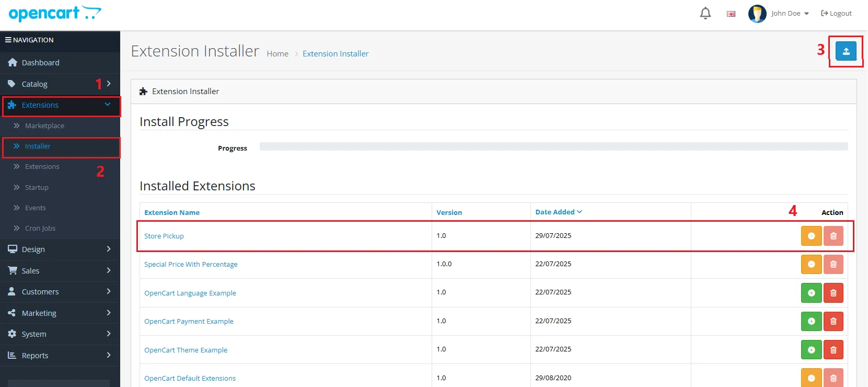The width and height of the screenshot is (868, 387).
Task: Uninstall Special Price With Percentage extension
Action: (x=811, y=264)
